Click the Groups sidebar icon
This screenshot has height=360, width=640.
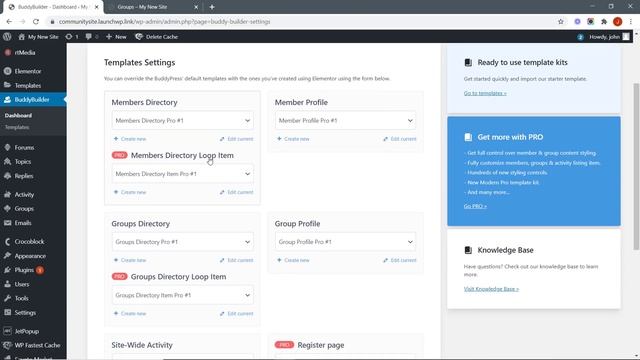pos(7,209)
